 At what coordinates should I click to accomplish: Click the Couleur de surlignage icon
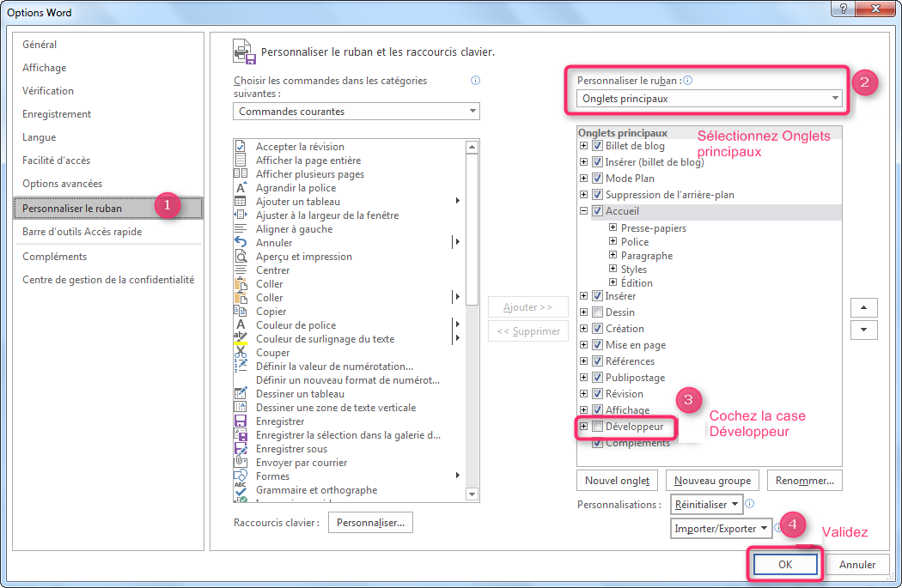[x=241, y=338]
